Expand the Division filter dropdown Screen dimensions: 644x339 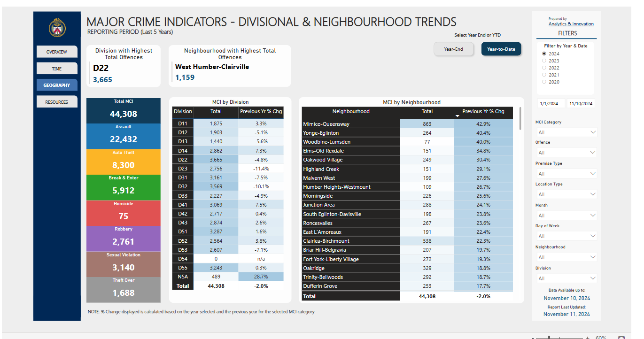(566, 278)
